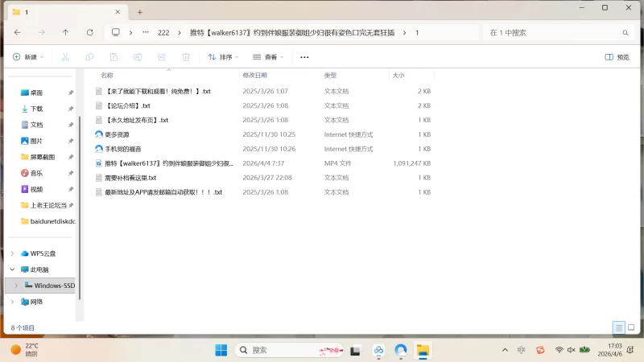Viewport: 644px width, 362px height.
Task: Sort by the 大小 column header
Action: click(x=398, y=75)
